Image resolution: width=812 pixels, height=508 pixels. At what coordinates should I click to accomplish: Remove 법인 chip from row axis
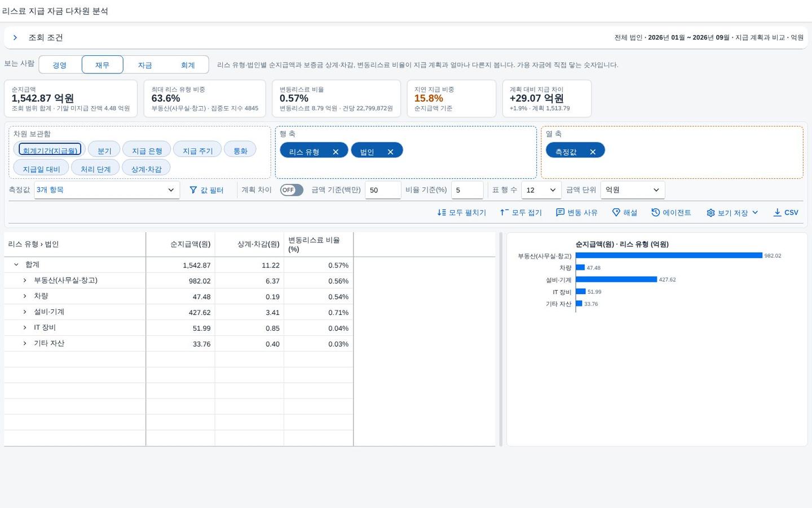(x=390, y=152)
